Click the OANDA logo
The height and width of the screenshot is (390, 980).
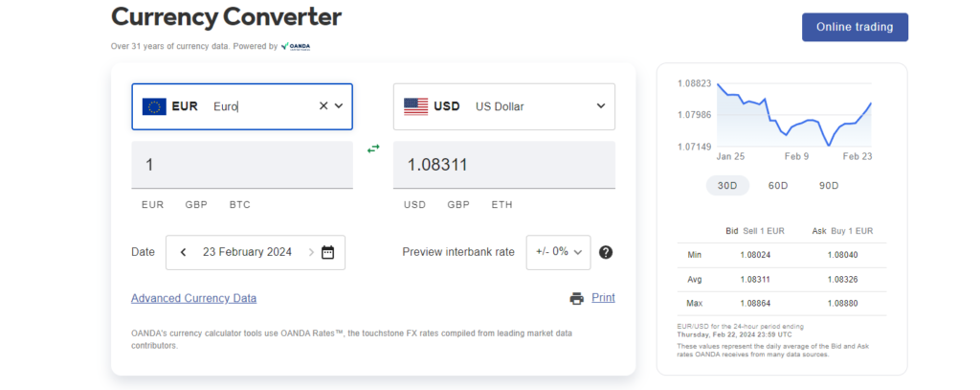[x=296, y=46]
